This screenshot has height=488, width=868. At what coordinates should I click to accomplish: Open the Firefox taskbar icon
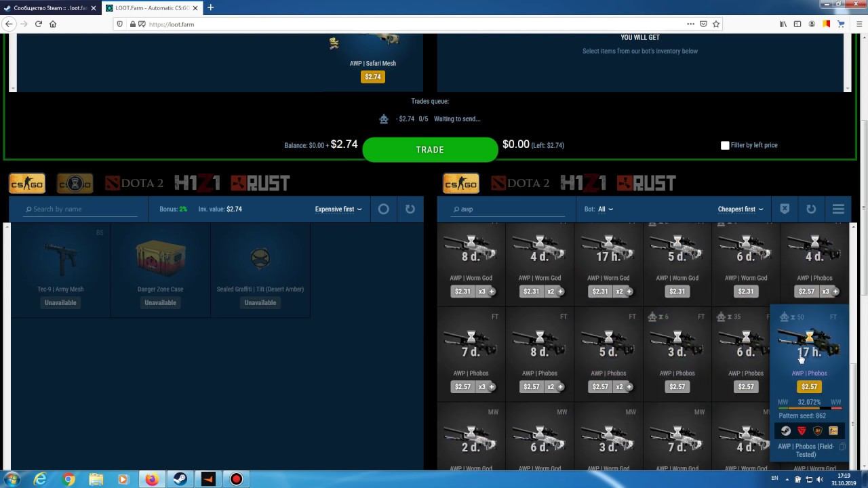click(x=152, y=479)
